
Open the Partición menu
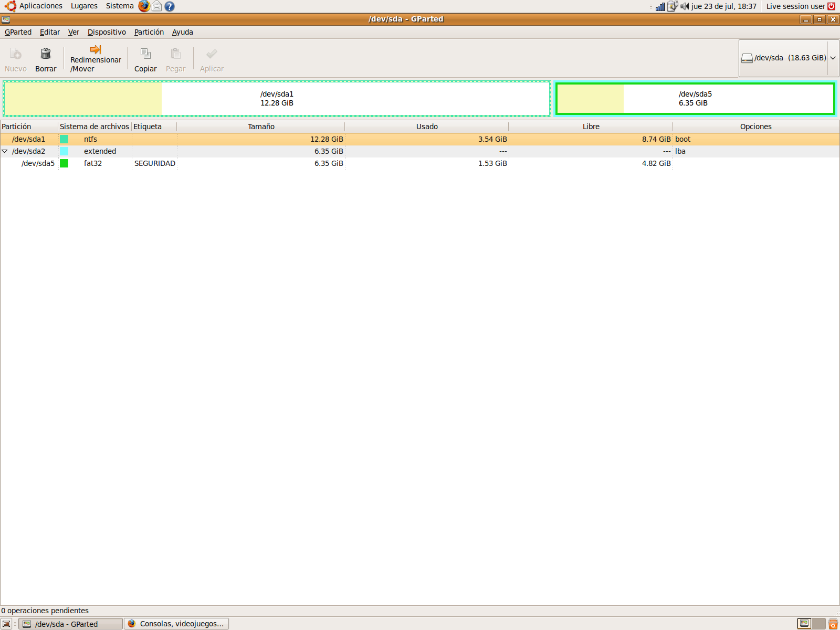[x=149, y=32]
